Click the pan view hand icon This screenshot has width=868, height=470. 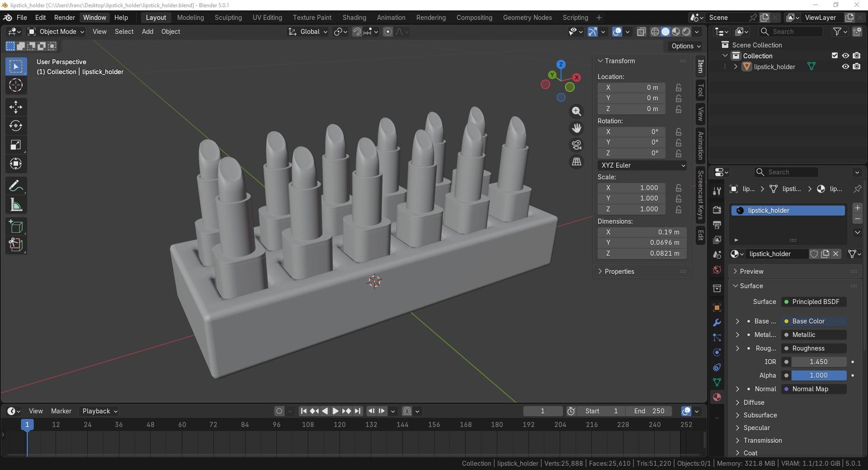tap(576, 128)
